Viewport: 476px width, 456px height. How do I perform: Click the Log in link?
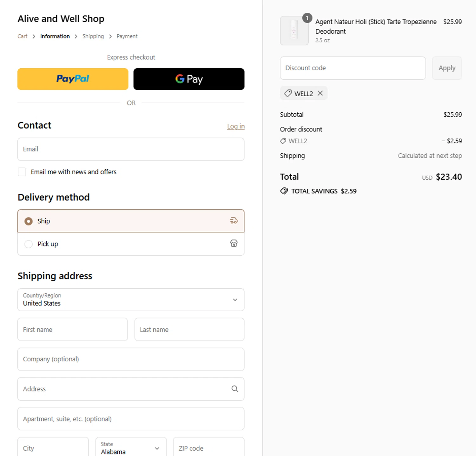coord(236,126)
